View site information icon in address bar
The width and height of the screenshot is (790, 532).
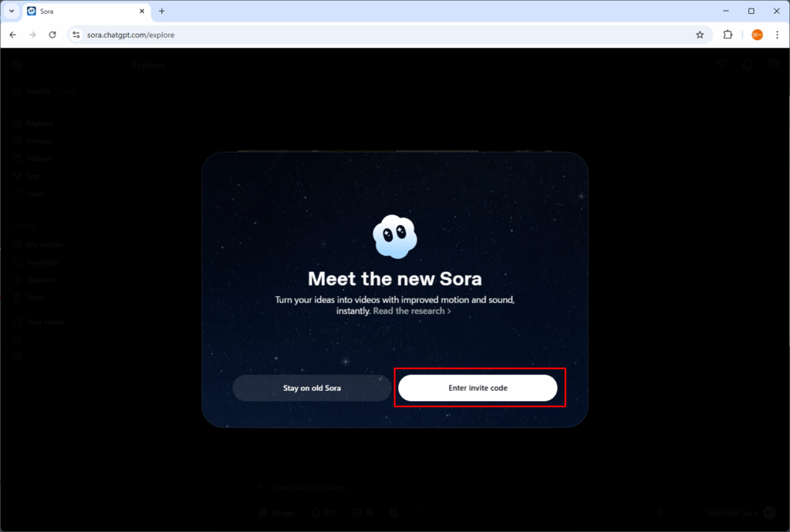click(x=76, y=35)
